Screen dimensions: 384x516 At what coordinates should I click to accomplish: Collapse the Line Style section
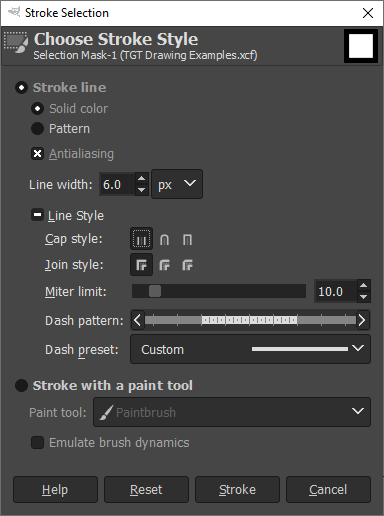pyautogui.click(x=37, y=215)
